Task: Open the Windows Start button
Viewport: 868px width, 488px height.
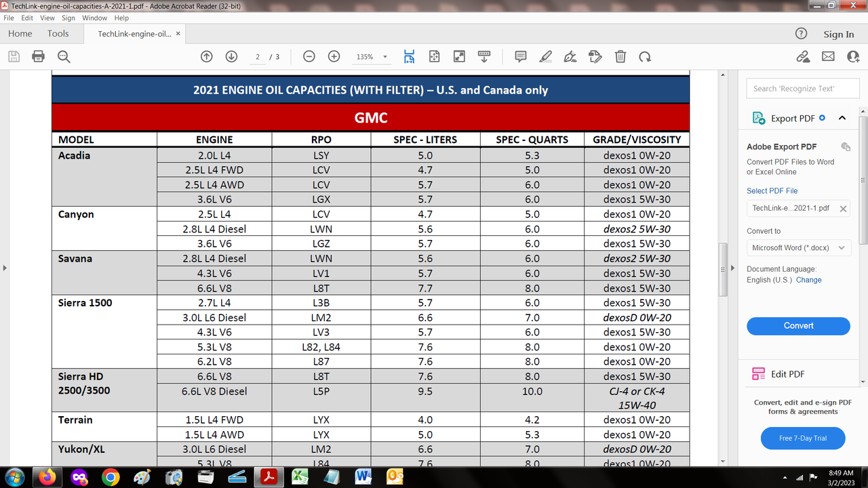Action: 15,477
